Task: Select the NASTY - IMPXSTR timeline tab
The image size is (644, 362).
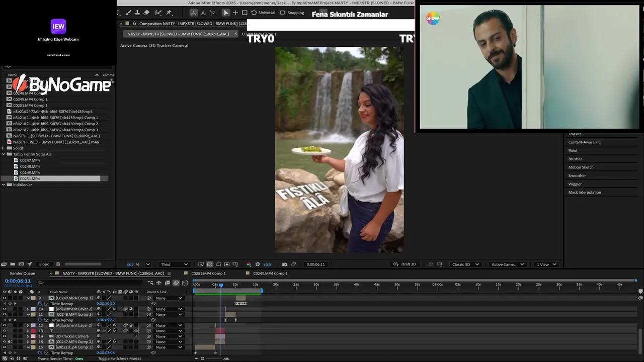Action: coord(113,274)
